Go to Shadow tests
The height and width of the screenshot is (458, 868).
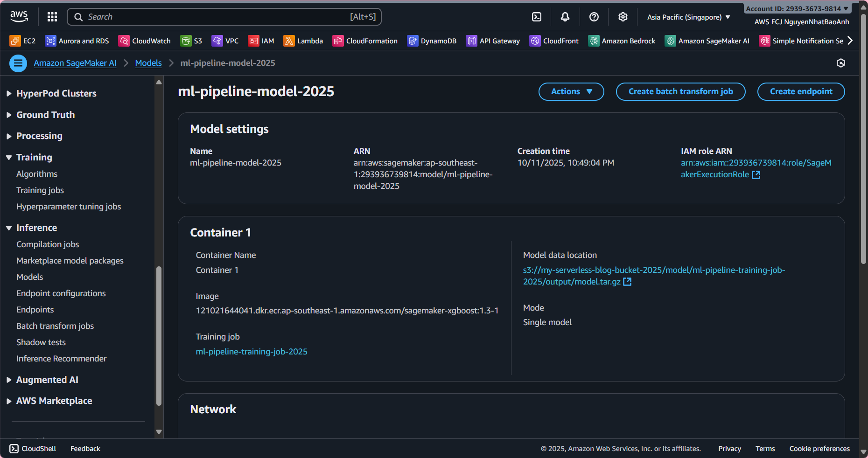(41, 342)
